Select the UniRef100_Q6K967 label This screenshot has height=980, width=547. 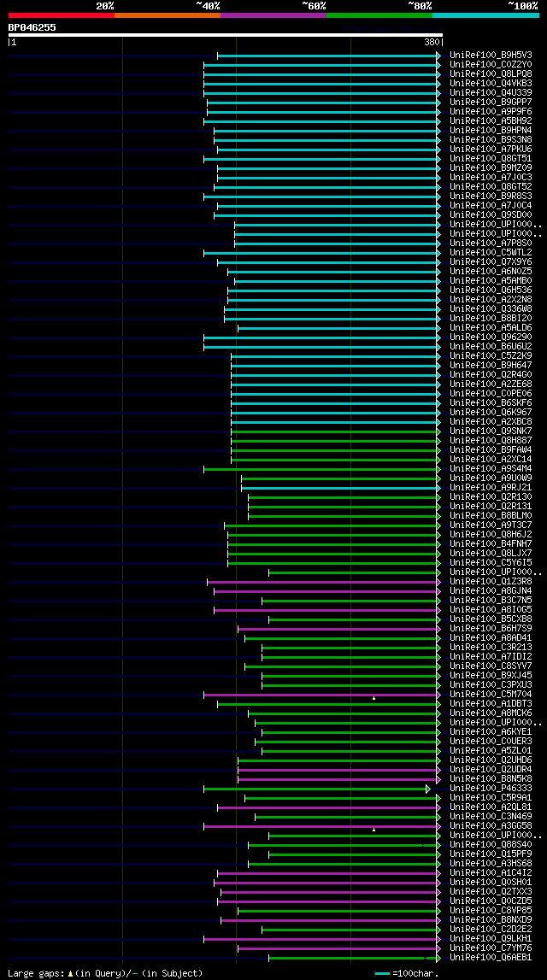click(x=491, y=413)
